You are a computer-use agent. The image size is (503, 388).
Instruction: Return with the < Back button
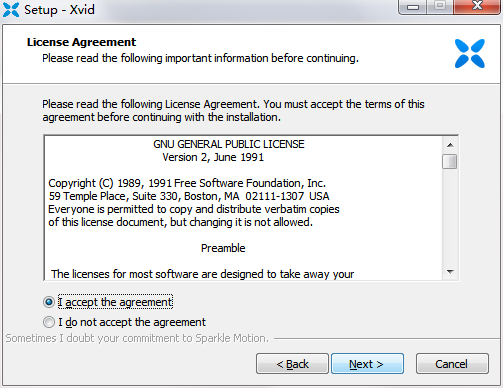[292, 364]
